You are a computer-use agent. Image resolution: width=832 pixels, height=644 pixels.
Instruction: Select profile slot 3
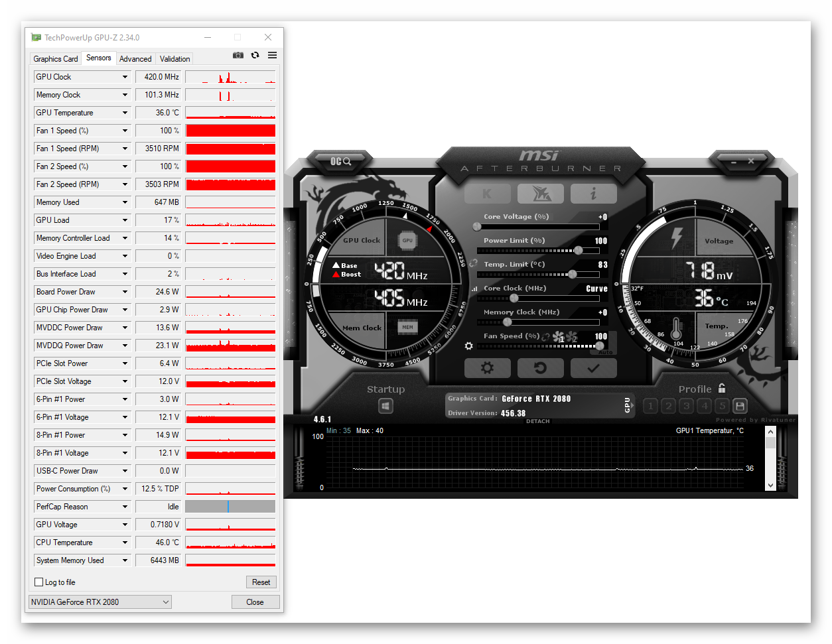coord(687,405)
